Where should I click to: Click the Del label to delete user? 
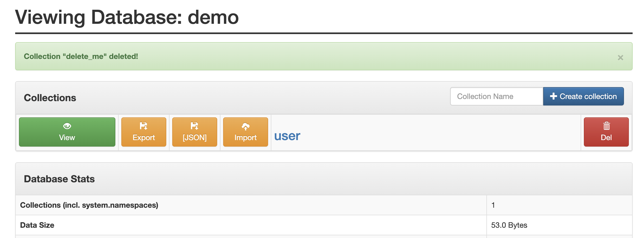click(606, 137)
